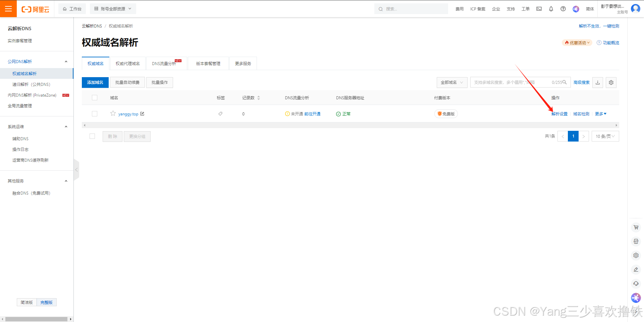644x322 pixels.
Task: Switch to 更多服务 tab
Action: click(x=243, y=63)
